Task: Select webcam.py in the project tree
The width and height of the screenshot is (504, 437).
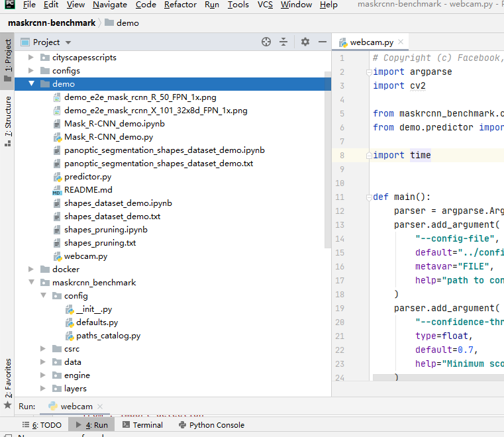Action: tap(86, 256)
